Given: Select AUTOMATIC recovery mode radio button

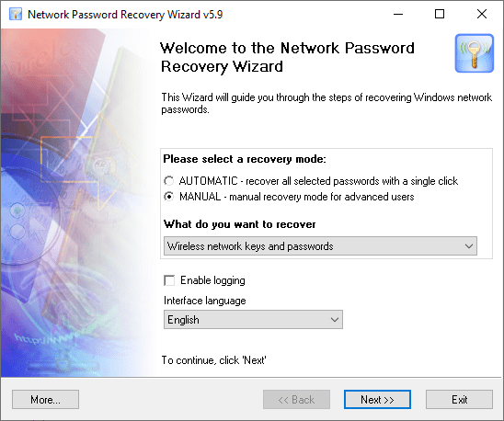Looking at the screenshot, I should [x=168, y=181].
